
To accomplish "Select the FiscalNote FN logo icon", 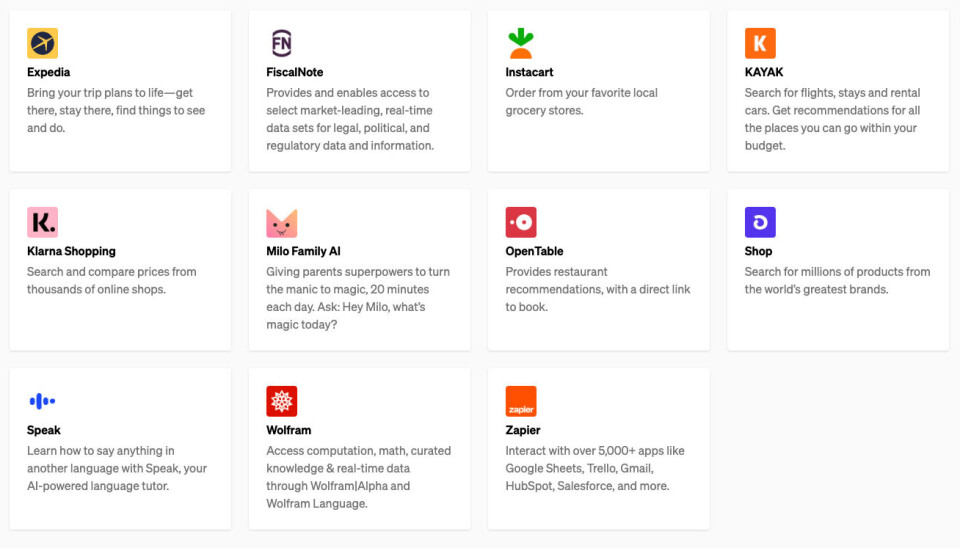I will pos(282,43).
